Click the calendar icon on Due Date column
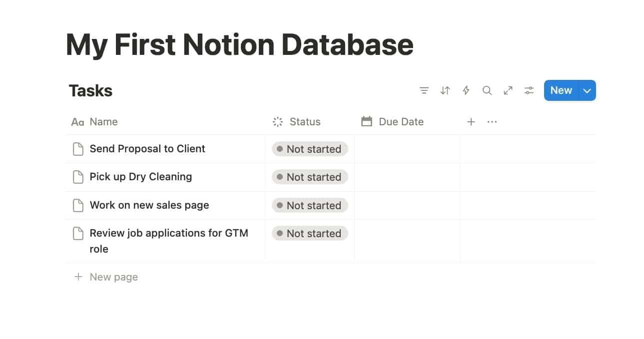 pyautogui.click(x=367, y=121)
